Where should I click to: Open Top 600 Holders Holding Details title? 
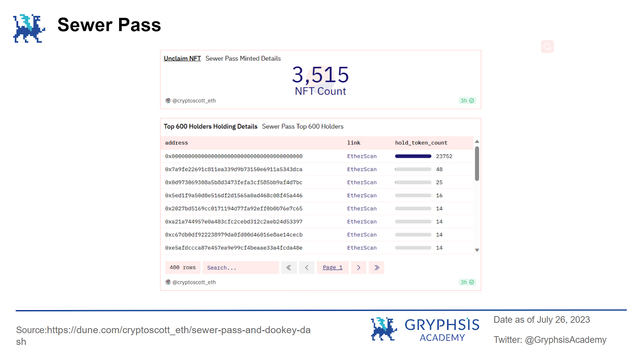211,126
